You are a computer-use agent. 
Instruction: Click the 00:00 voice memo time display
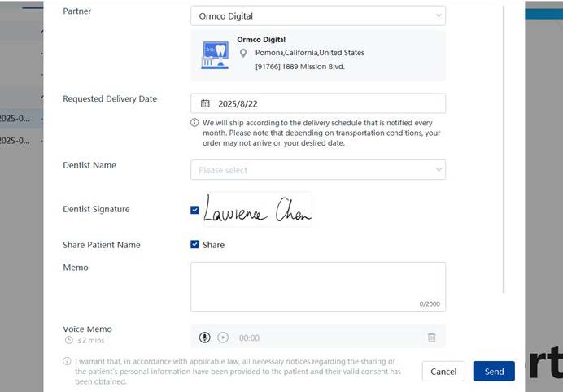(x=249, y=338)
